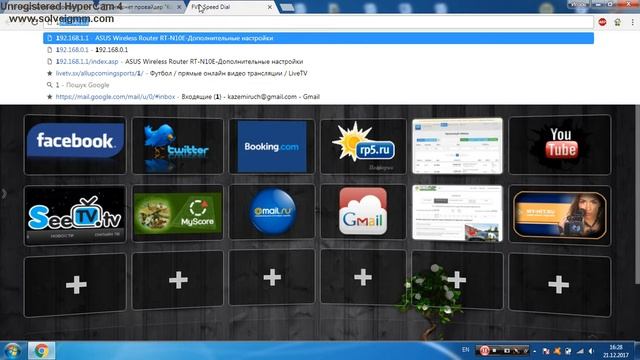Open a new tab with the new-tab button

point(287,7)
